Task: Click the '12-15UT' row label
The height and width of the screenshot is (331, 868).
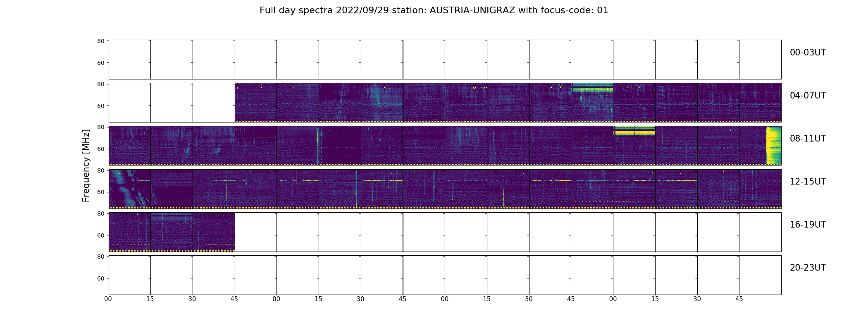Action: point(808,182)
